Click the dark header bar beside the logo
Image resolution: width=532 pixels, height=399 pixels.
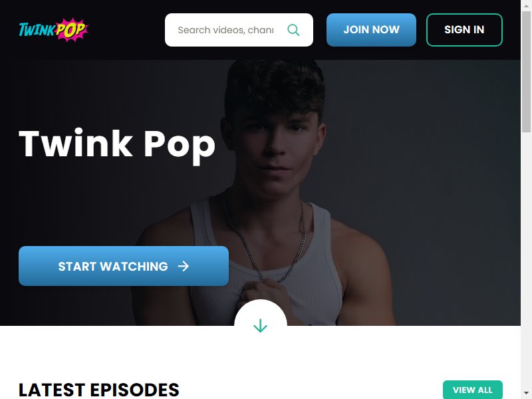(126, 30)
